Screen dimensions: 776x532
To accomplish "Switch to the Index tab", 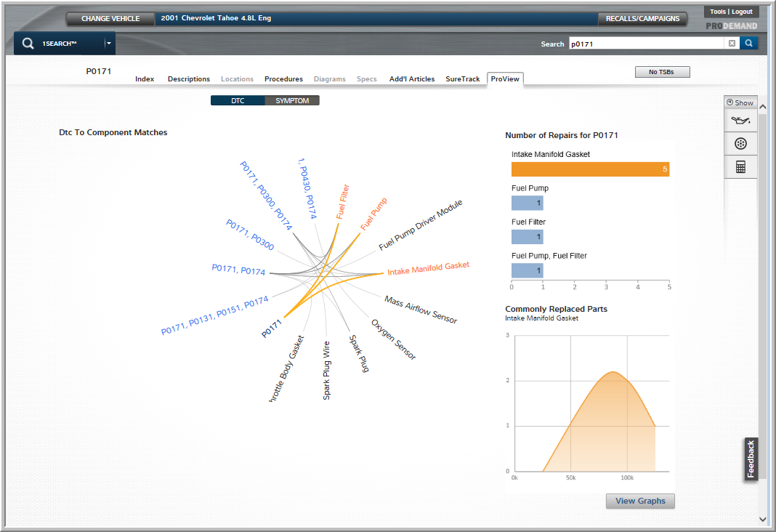I will (x=145, y=78).
